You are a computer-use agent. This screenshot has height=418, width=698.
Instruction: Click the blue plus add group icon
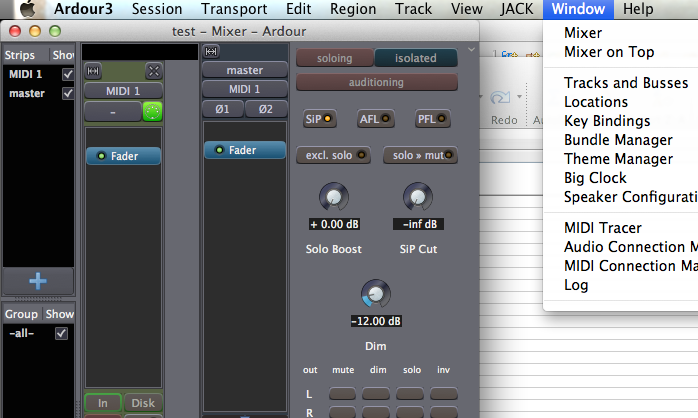pyautogui.click(x=38, y=280)
